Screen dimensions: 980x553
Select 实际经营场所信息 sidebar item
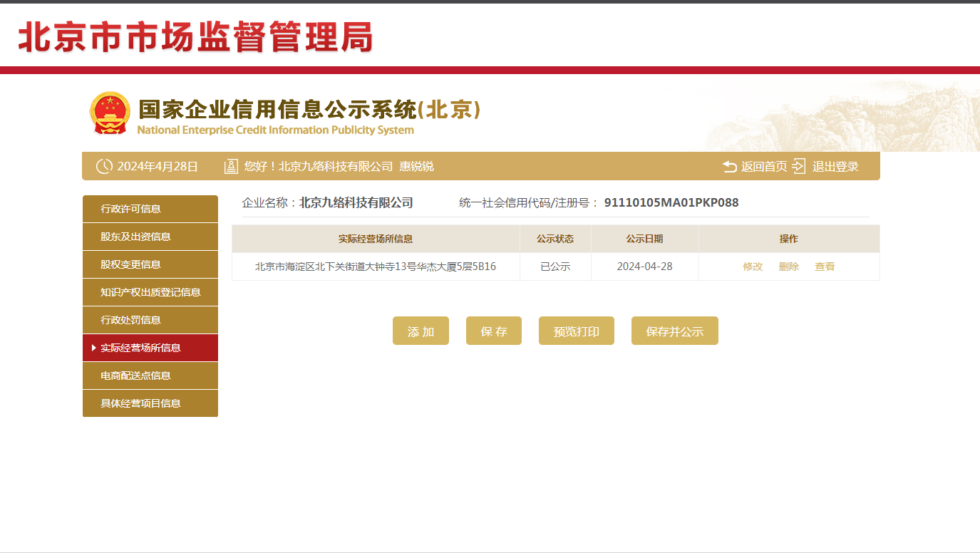point(150,348)
